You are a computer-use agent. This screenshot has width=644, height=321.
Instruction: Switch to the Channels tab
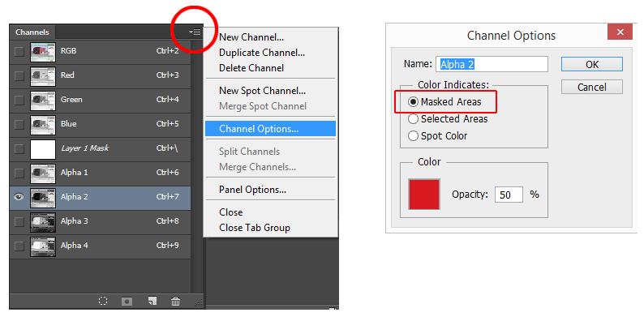32,32
